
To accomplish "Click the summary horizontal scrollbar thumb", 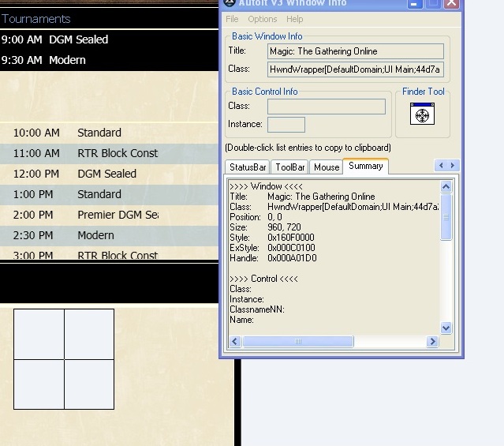I will 297,342.
